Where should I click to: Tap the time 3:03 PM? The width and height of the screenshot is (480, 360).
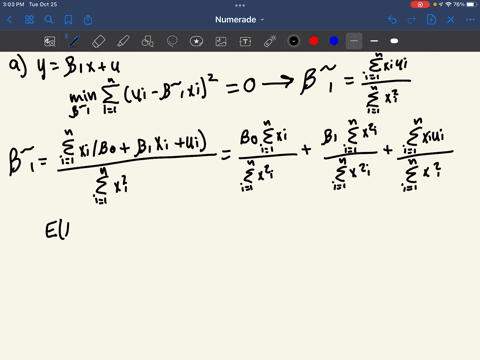[13, 4]
